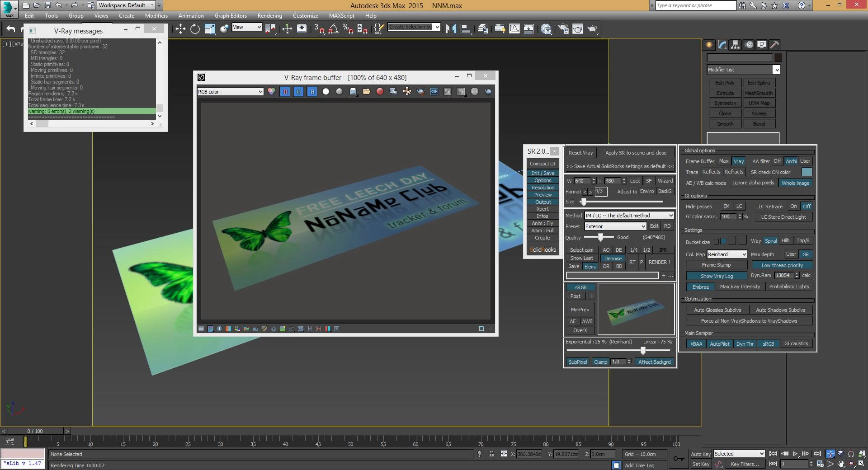Open the Utilities hammer panel
Image resolution: width=868 pixels, height=470 pixels.
pos(774,44)
